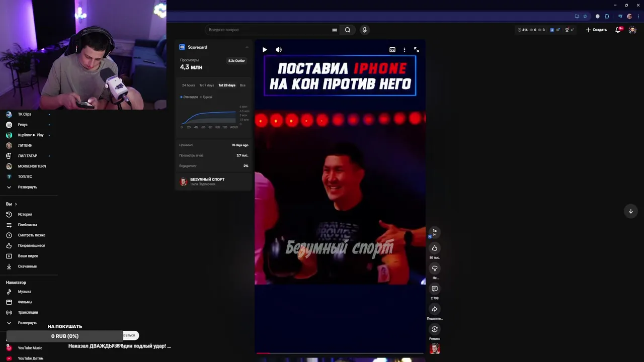Open the browser media control icon
The height and width of the screenshot is (362, 644).
pos(620,16)
